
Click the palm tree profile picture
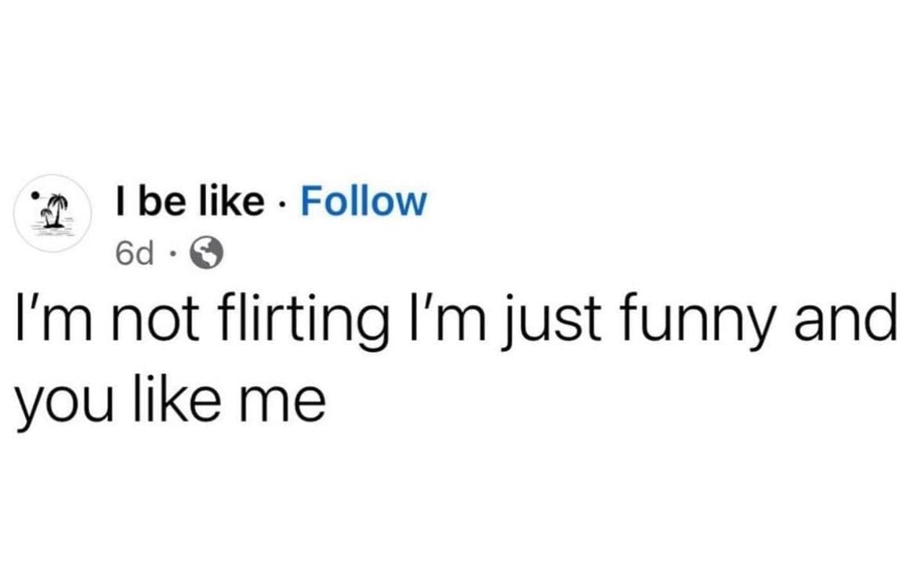[53, 212]
